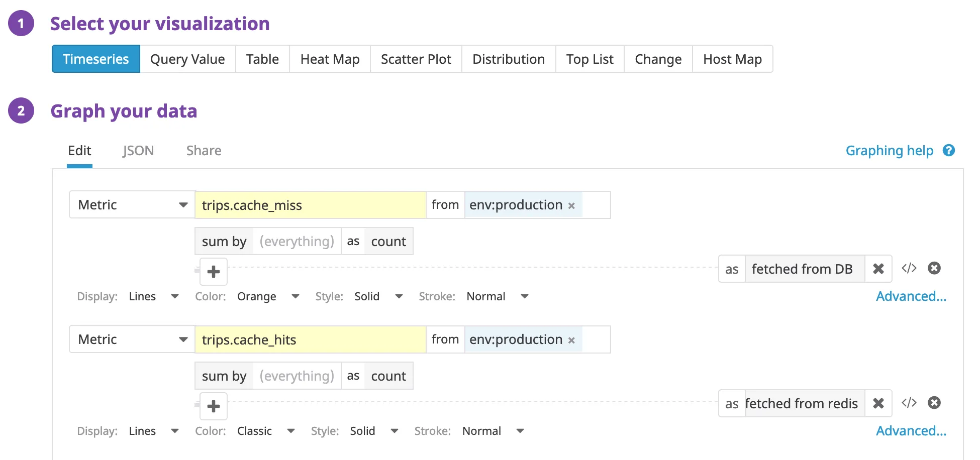The width and height of the screenshot is (980, 460).
Task: Choose the Heat Map visualization
Action: pyautogui.click(x=330, y=59)
